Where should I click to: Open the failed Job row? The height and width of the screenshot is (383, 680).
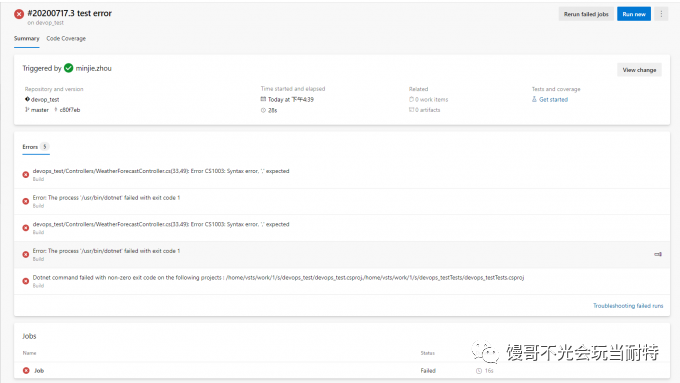(342, 370)
